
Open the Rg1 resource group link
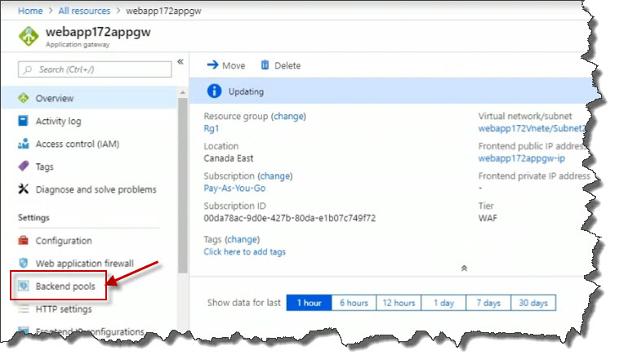(212, 128)
